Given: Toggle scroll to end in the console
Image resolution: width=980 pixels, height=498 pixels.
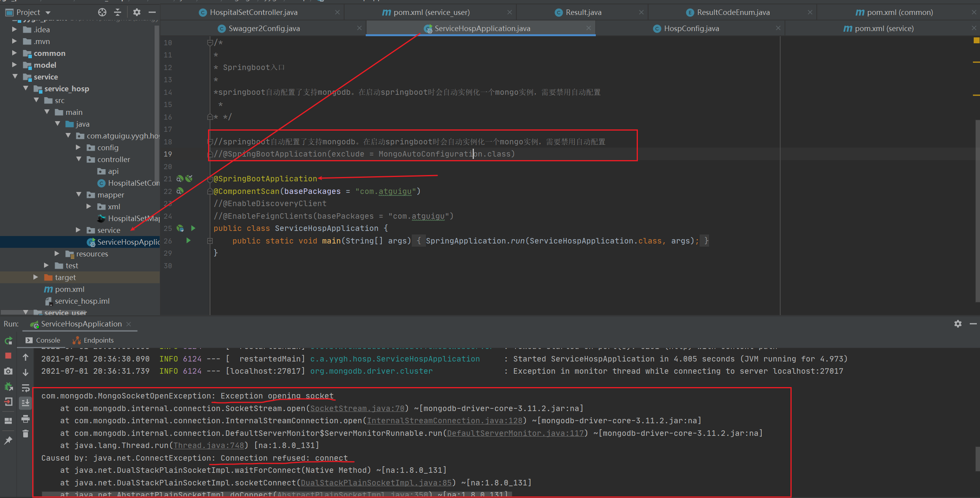Looking at the screenshot, I should point(26,402).
